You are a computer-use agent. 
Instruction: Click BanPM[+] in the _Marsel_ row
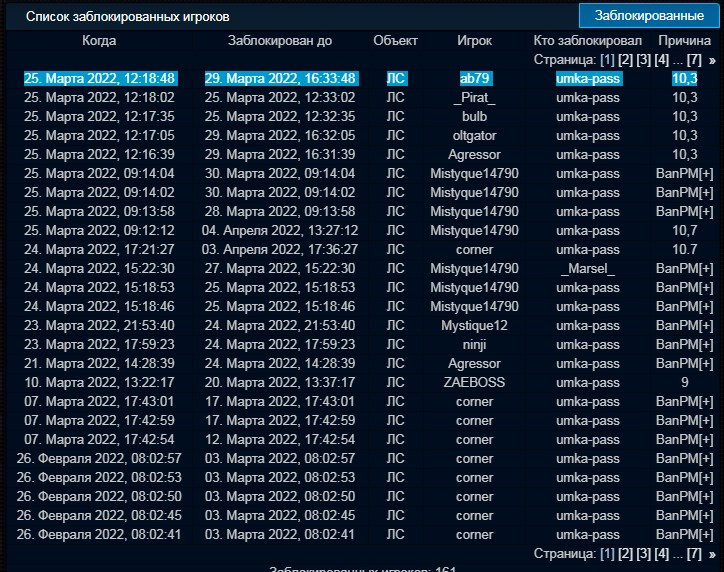click(x=685, y=268)
